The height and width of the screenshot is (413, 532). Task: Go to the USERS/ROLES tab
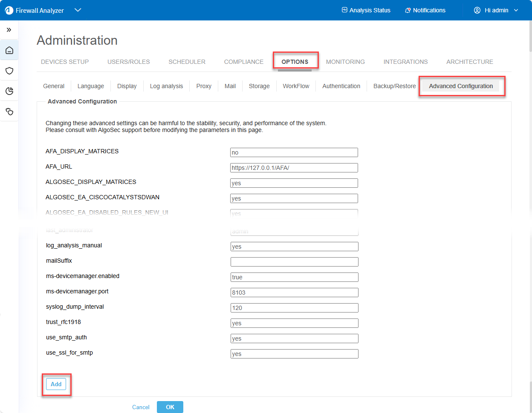point(128,62)
